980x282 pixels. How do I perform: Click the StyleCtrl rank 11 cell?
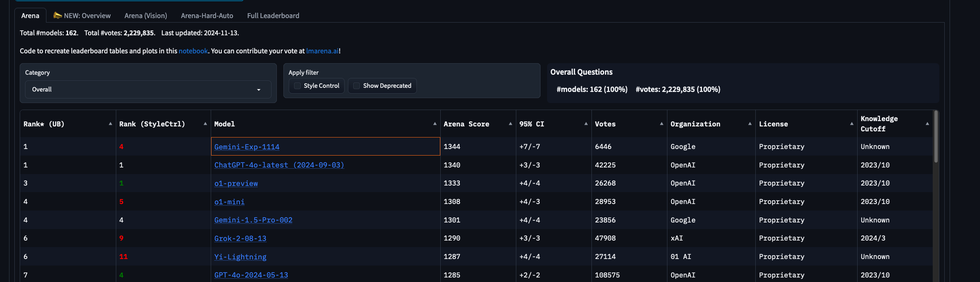163,257
